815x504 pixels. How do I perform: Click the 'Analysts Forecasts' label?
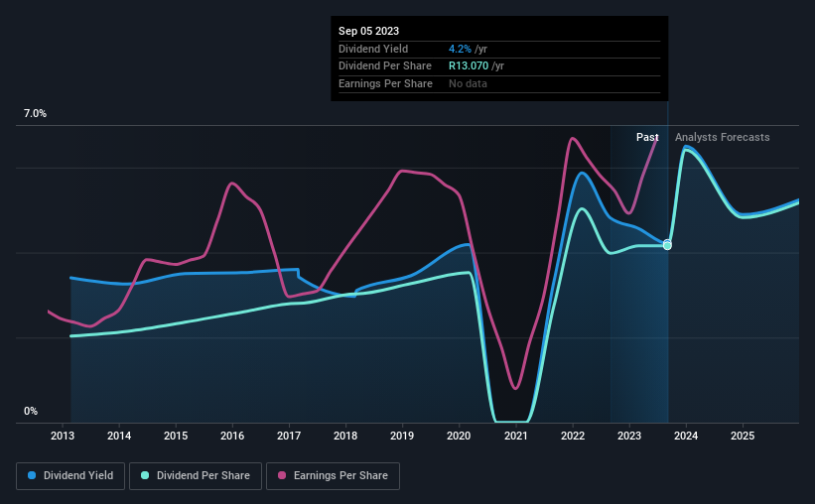tap(723, 137)
